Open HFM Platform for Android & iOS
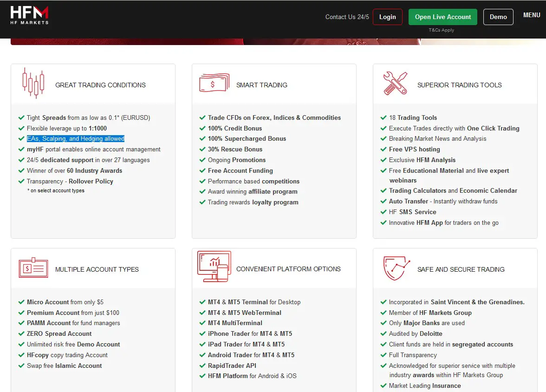Image resolution: width=546 pixels, height=392 pixels. point(252,376)
